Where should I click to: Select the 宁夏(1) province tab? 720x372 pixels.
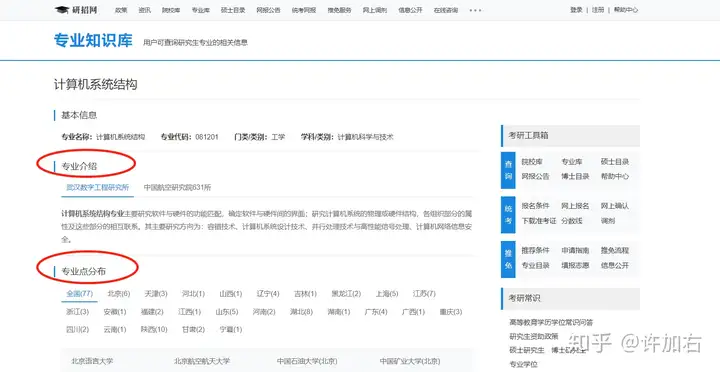click(231, 330)
